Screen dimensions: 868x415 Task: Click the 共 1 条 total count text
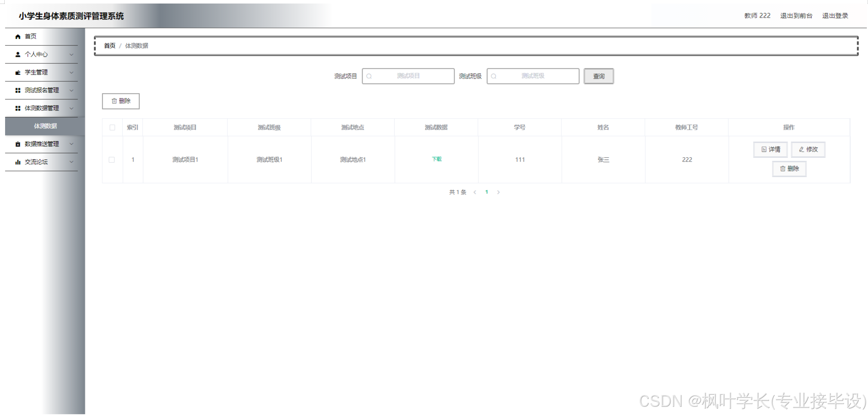tap(458, 192)
